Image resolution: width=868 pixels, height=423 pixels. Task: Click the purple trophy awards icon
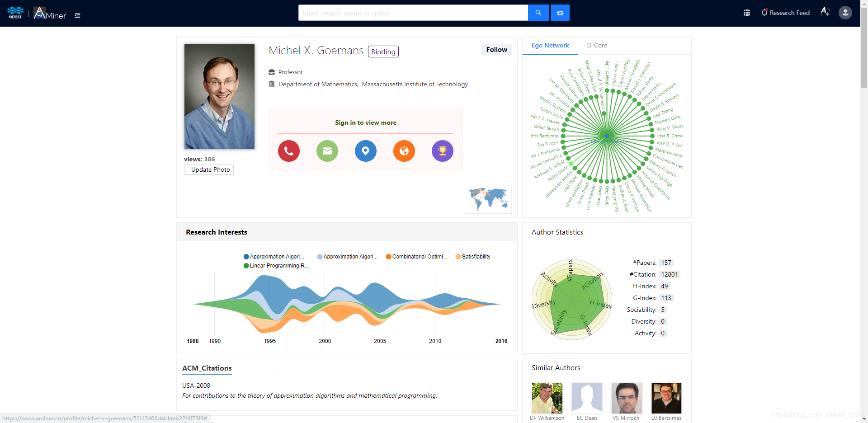[443, 151]
